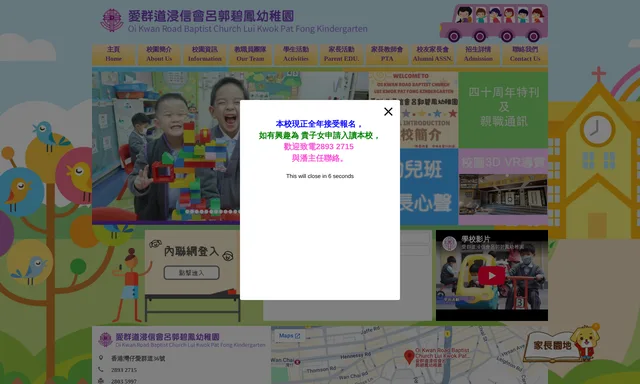Screen dimensions: 640x384
Task: Click the telephone icon beside 2893 2715
Action: pyautogui.click(x=100, y=369)
